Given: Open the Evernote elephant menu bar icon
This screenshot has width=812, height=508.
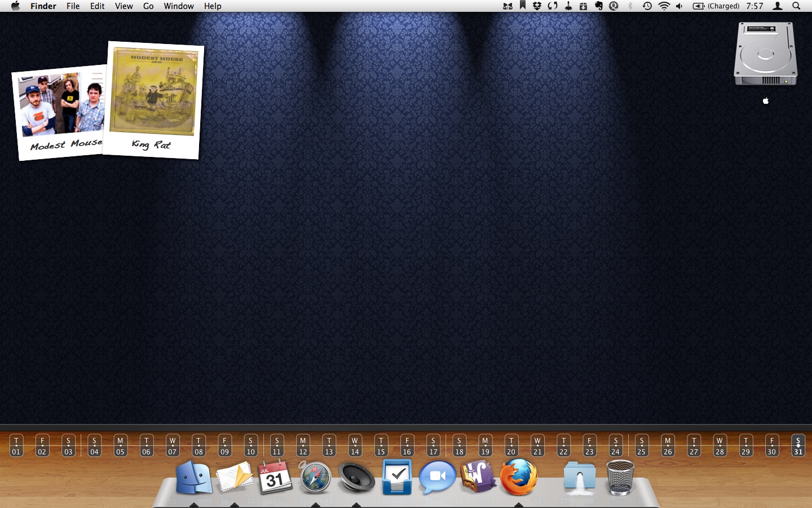Looking at the screenshot, I should (599, 6).
